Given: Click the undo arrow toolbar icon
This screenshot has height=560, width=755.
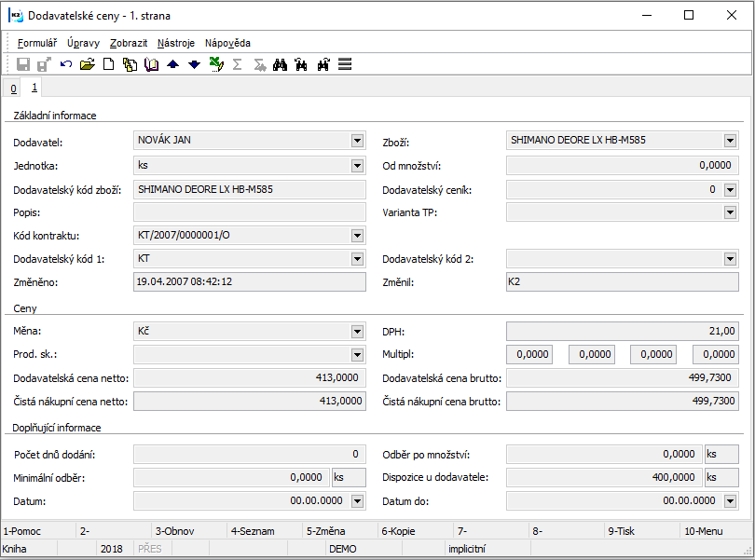Looking at the screenshot, I should 66,64.
